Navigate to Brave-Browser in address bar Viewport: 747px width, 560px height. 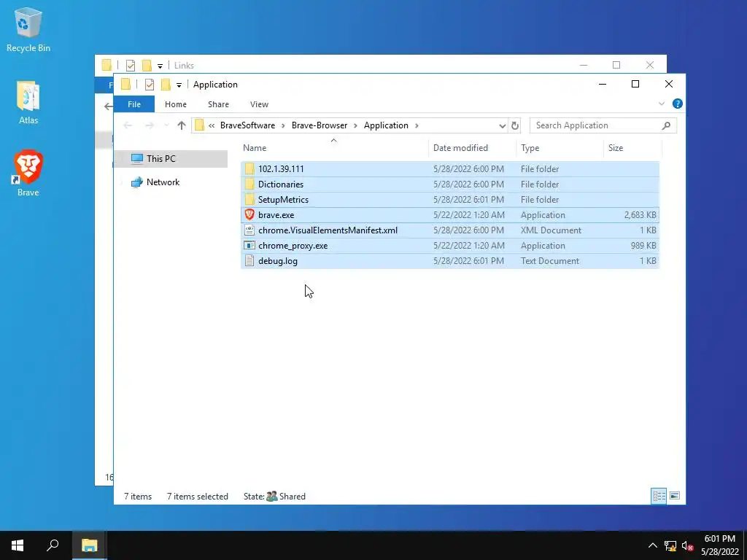tap(320, 125)
